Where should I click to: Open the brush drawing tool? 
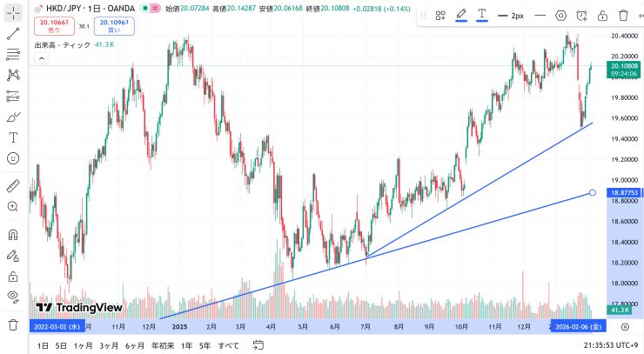[13, 117]
